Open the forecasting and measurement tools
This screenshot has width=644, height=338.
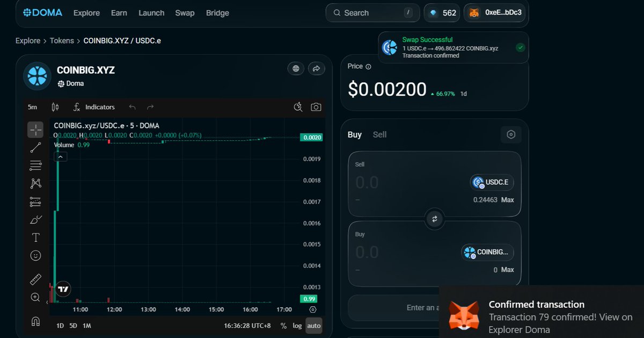(35, 202)
